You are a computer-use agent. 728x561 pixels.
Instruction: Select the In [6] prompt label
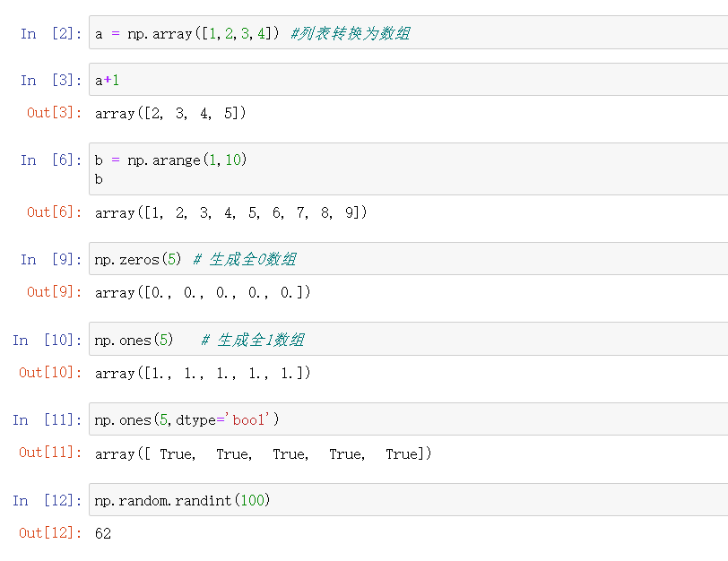click(51, 160)
